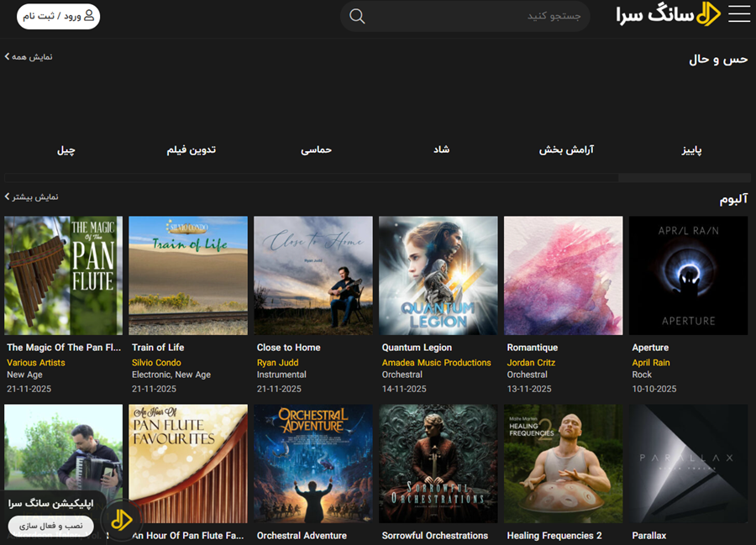Viewport: 756px width, 545px height.
Task: Open the Close to Home album title
Action: (288, 347)
